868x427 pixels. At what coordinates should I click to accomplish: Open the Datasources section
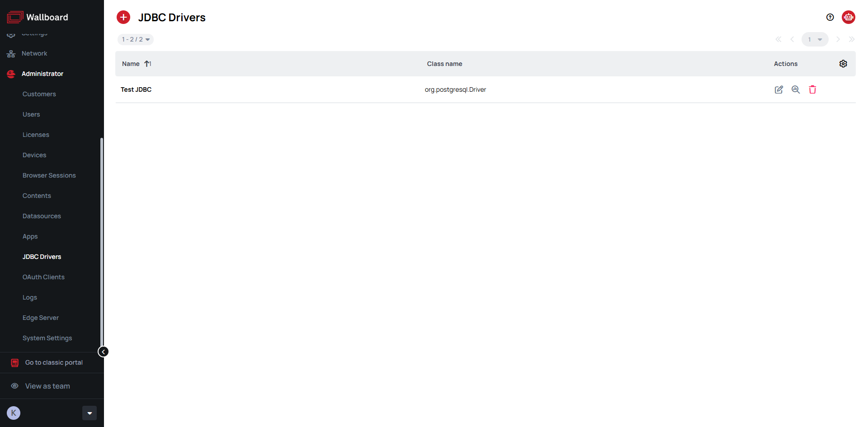[42, 216]
